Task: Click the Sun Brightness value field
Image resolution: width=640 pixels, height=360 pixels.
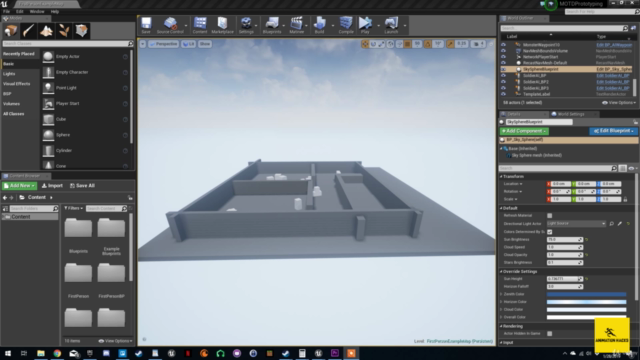Action: 564,240
